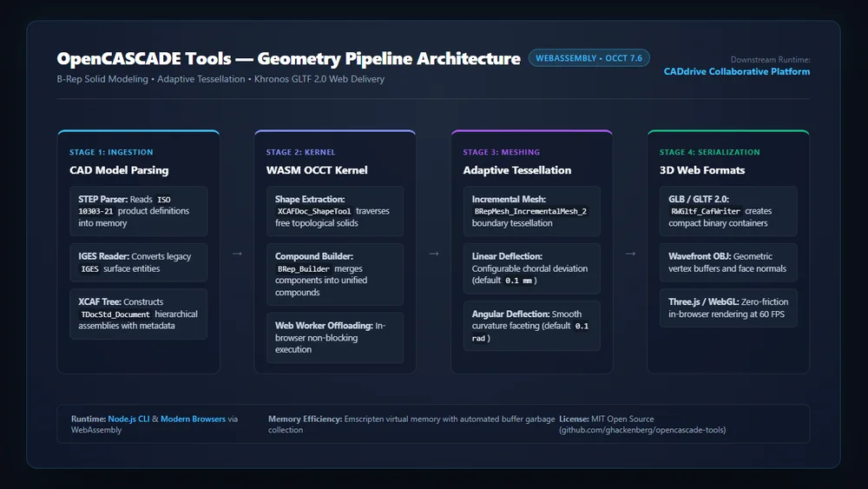Open the CADdrive Collaborative Platform link

tap(737, 71)
